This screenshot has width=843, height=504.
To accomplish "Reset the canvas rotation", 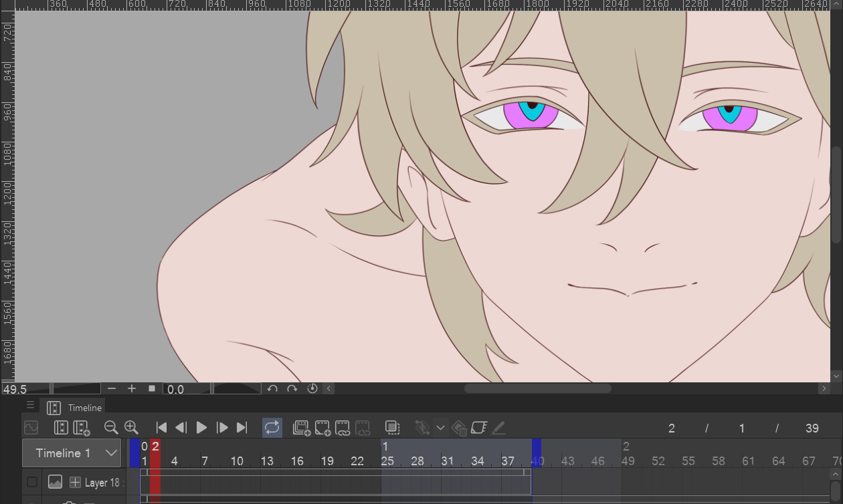I will (312, 388).
